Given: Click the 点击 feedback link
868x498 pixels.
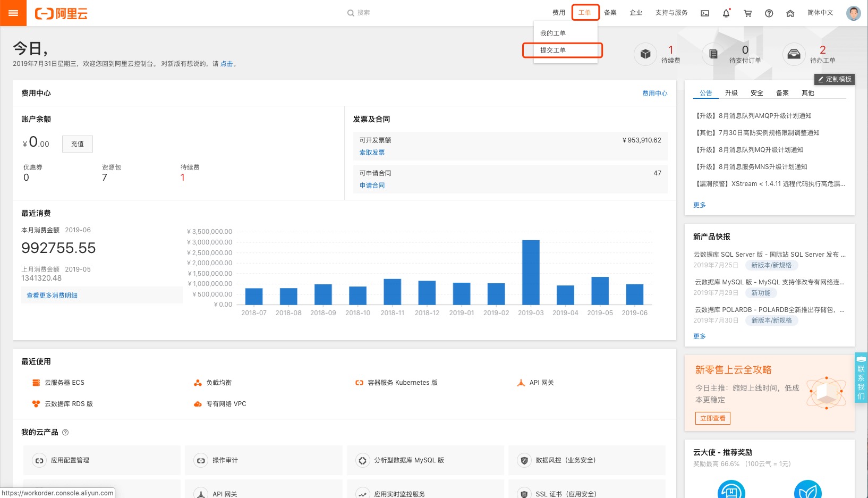Looking at the screenshot, I should 227,64.
